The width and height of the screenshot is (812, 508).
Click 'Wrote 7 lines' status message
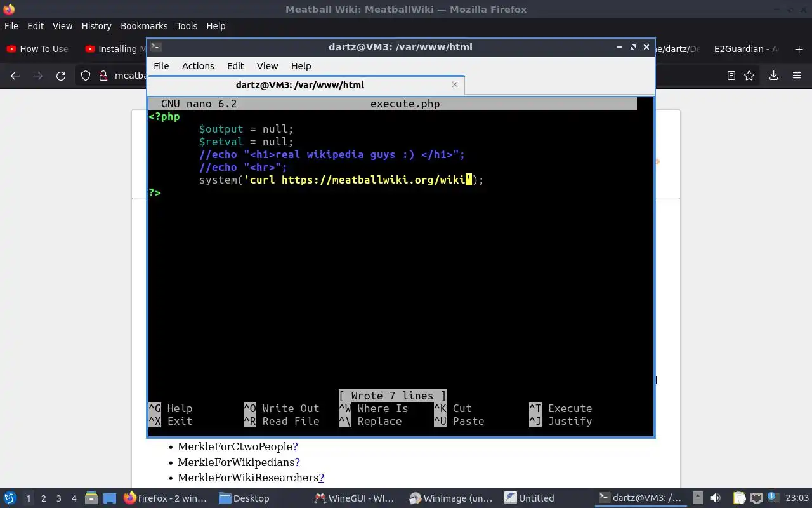click(392, 396)
